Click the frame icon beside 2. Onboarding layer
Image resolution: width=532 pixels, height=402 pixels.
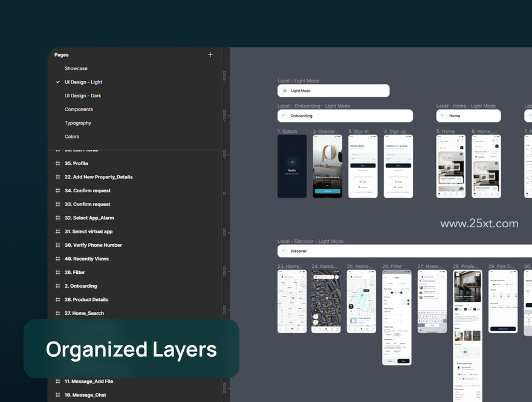[57, 286]
